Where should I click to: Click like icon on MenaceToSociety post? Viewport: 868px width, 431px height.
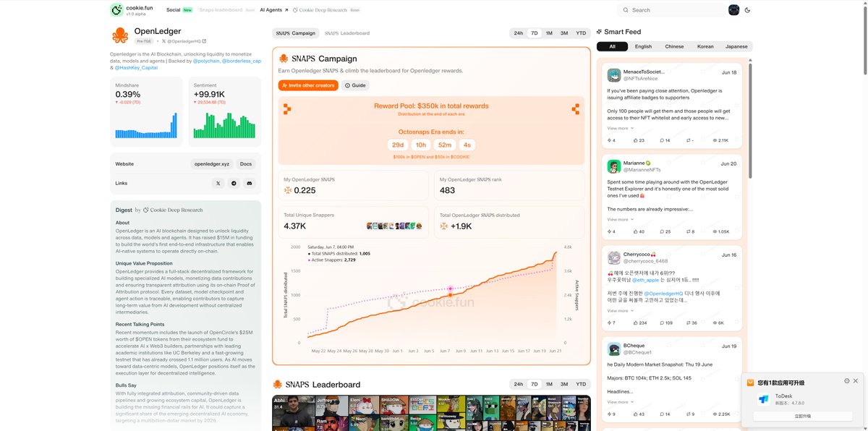click(636, 140)
